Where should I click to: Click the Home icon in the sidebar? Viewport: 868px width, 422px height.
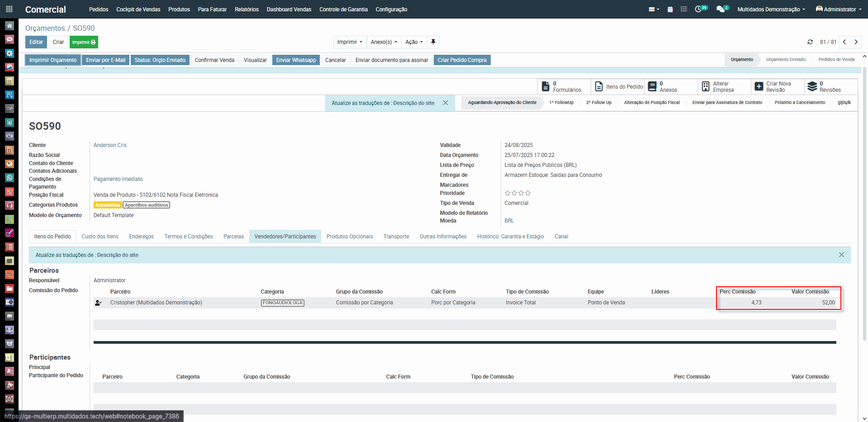click(x=9, y=26)
